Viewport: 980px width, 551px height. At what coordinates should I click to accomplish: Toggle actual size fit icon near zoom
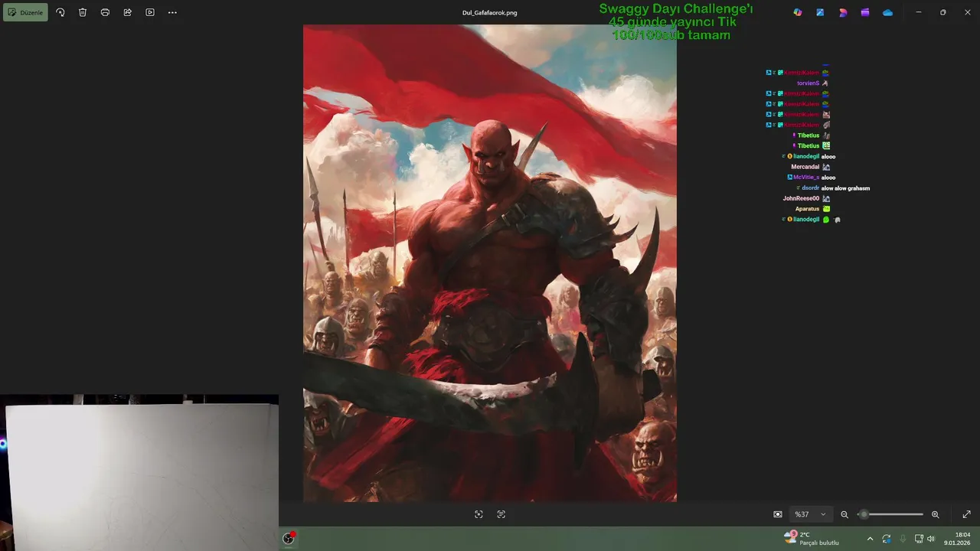[x=778, y=514]
